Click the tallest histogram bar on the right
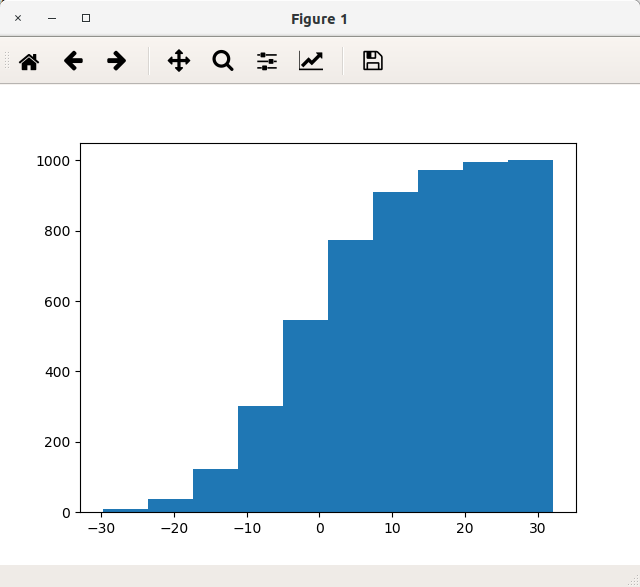 pos(530,340)
